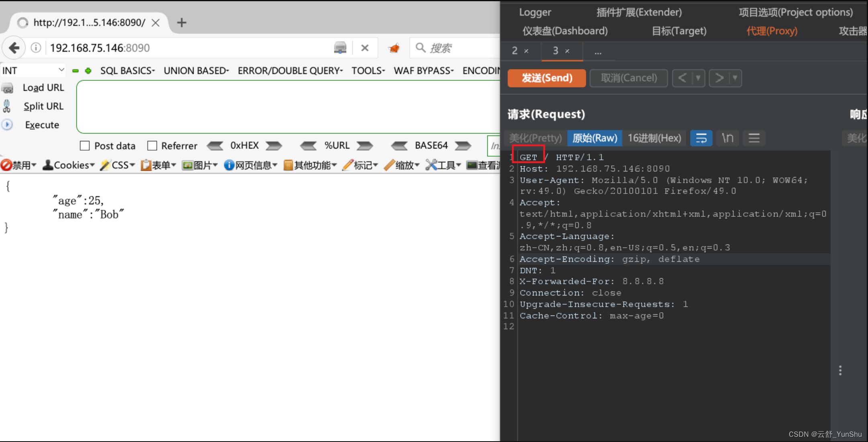Open the INT type dropdown
This screenshot has height=442, width=868.
[x=33, y=71]
